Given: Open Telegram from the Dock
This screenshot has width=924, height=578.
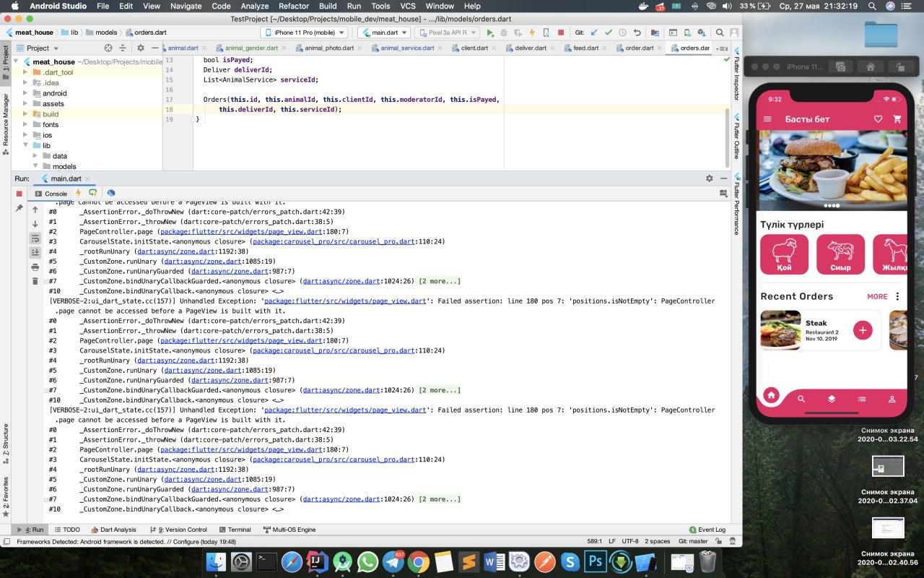Looking at the screenshot, I should [393, 561].
